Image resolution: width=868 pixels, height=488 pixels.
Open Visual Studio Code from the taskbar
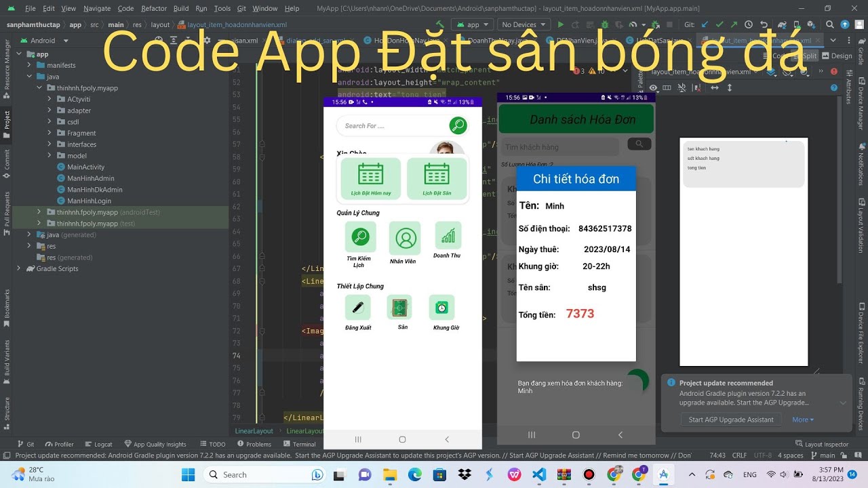(539, 474)
